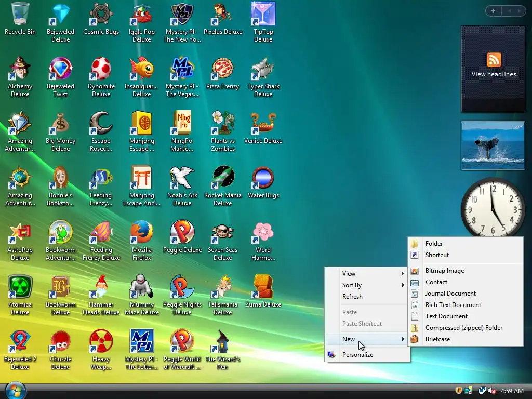Click the Hammer Heads Deluxe gnome icon
The height and width of the screenshot is (399, 532).
point(101,287)
